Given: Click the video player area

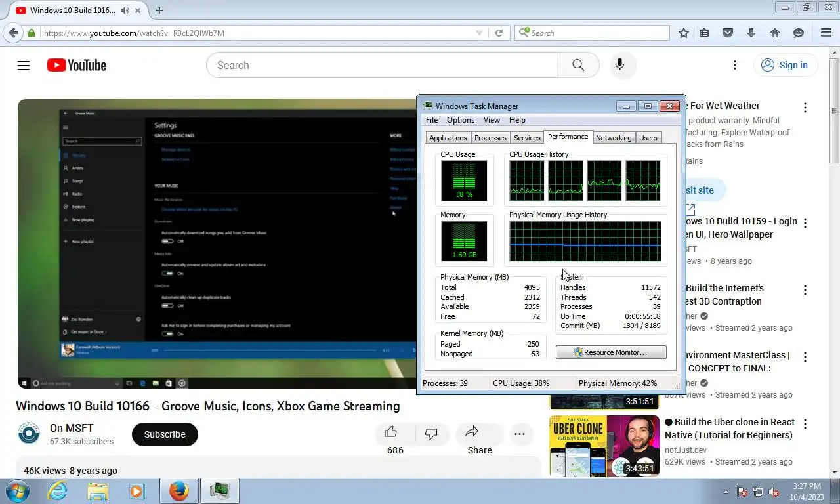Looking at the screenshot, I should [217, 243].
